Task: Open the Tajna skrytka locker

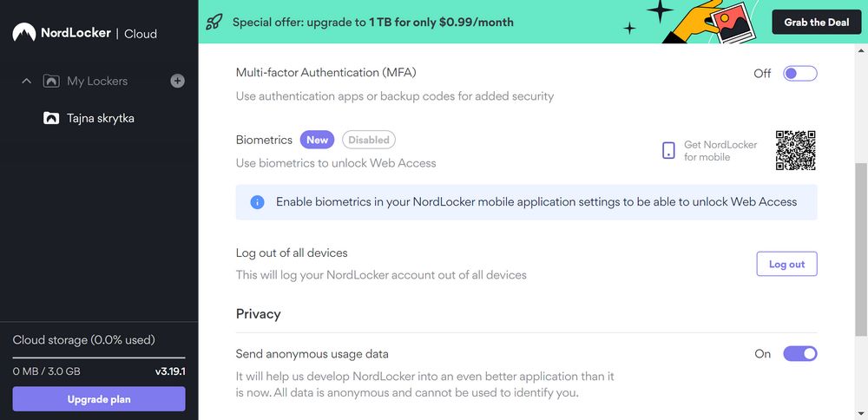Action: [x=100, y=118]
